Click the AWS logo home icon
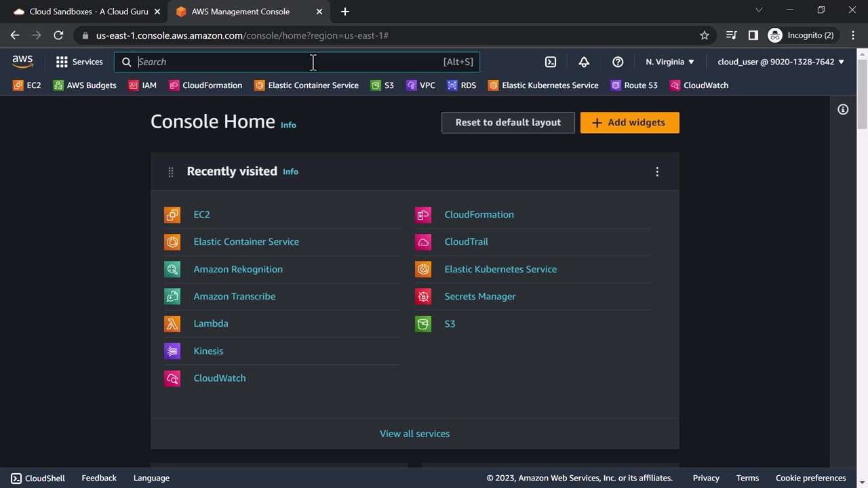This screenshot has height=488, width=868. (x=22, y=62)
